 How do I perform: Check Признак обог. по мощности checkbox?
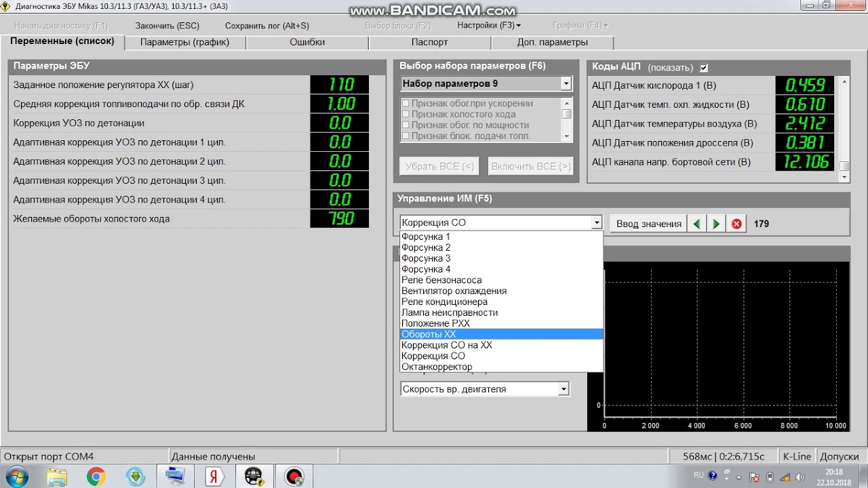[406, 125]
